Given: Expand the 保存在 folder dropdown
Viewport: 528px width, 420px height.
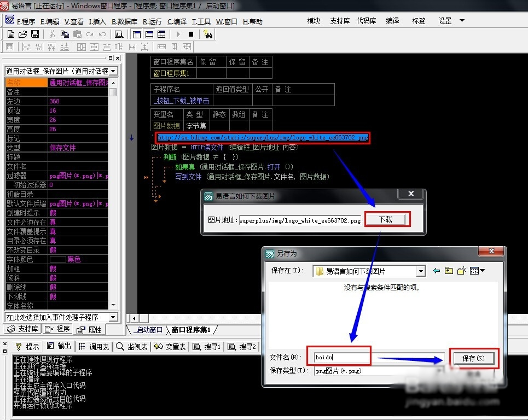Looking at the screenshot, I should (420, 271).
